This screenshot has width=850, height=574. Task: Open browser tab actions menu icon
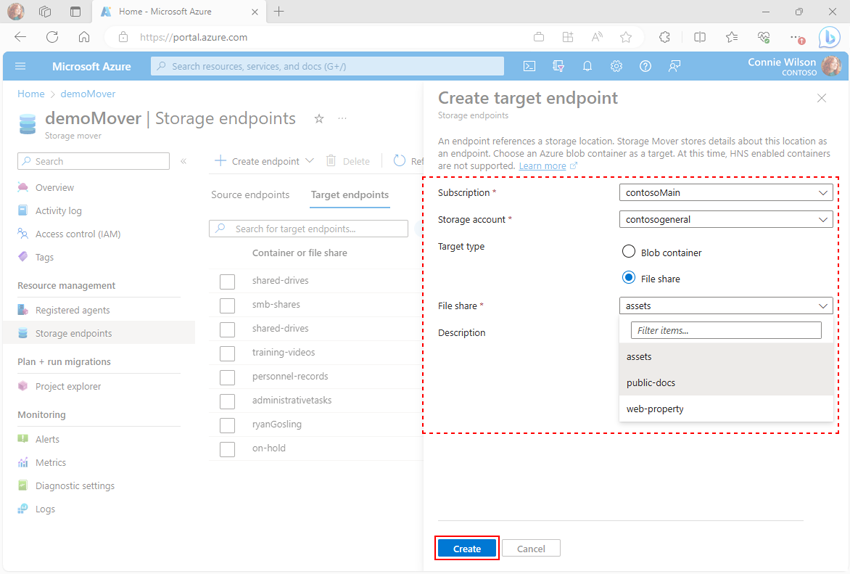pos(75,11)
